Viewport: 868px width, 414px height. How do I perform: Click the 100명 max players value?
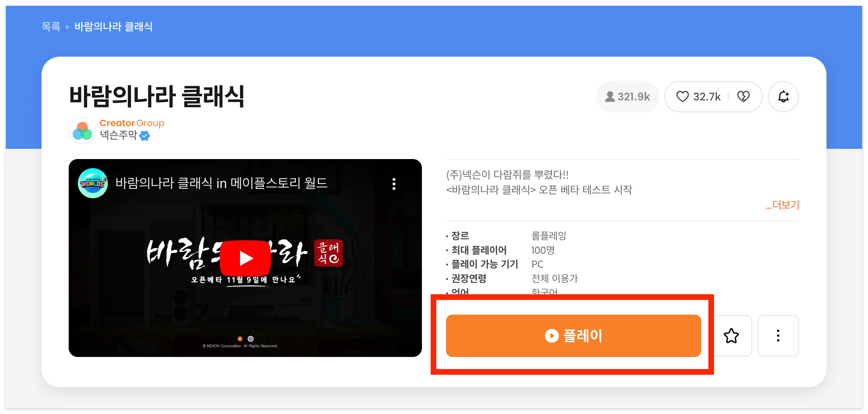coord(543,250)
